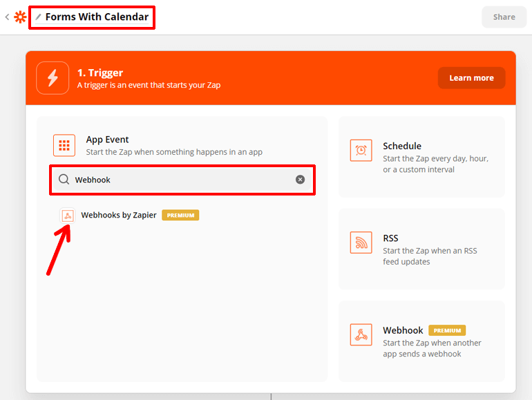
Task: Choose the Webhook card icon
Action: pyautogui.click(x=361, y=334)
